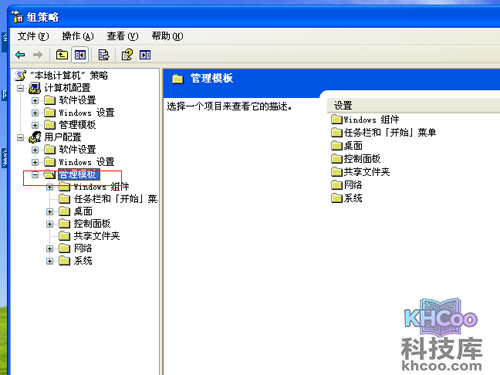This screenshot has width=500, height=375.
Task: Select 软件设置 under 用户配置 in tree
Action: point(77,149)
